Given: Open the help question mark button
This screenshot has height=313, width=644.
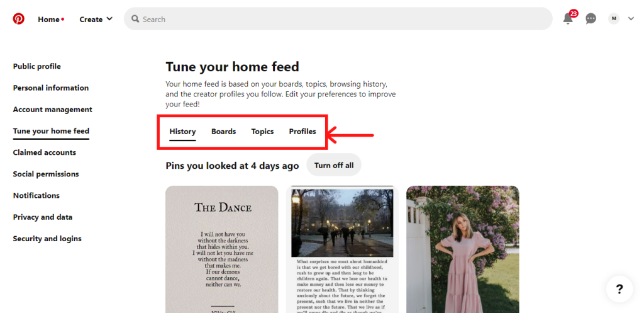Looking at the screenshot, I should (x=619, y=289).
